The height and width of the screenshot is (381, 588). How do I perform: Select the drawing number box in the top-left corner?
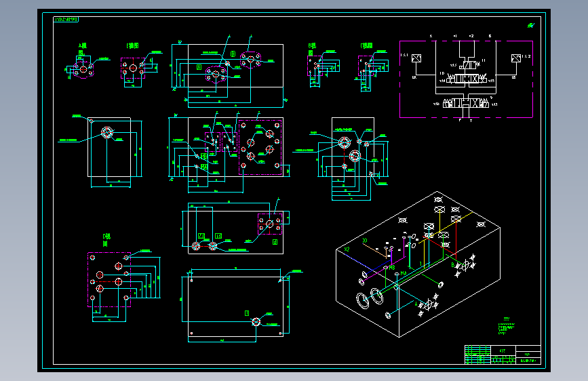66,20
